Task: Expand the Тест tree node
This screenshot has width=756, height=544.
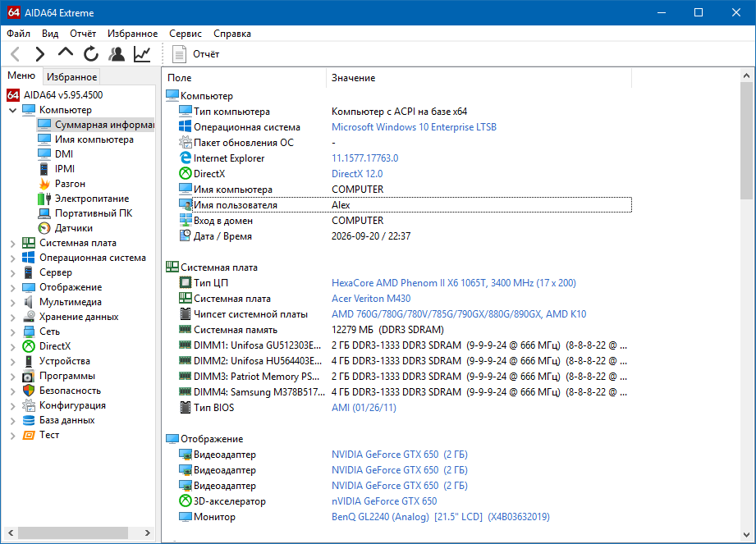Action: click(x=13, y=436)
